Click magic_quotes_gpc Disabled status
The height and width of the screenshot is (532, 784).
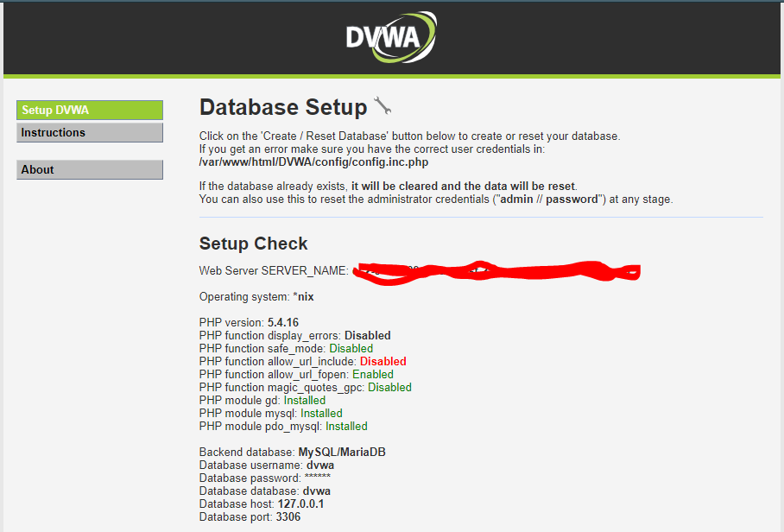coord(390,388)
